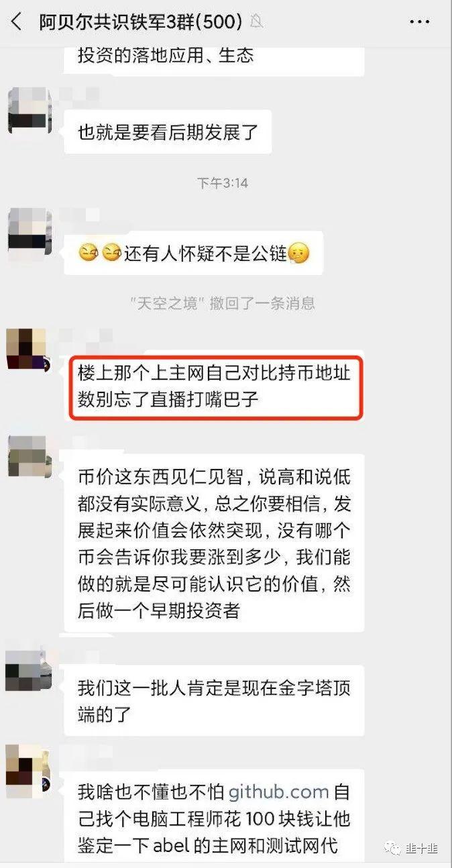Open the three-dots chat options menu
This screenshot has height=868, width=452.
[x=419, y=22]
